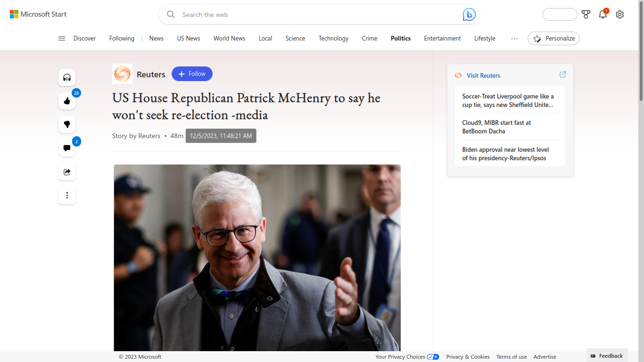644x362 pixels.
Task: Select the Local tab
Action: 265,39
